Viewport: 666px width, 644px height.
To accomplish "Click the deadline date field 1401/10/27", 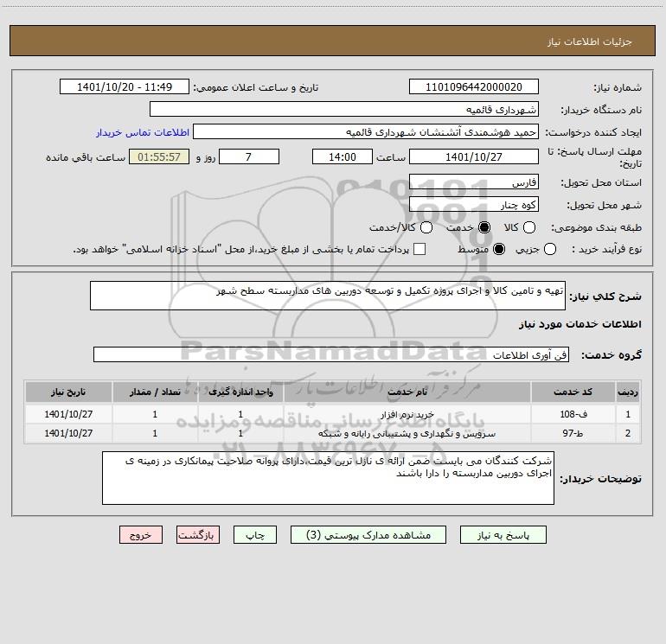I will (474, 156).
